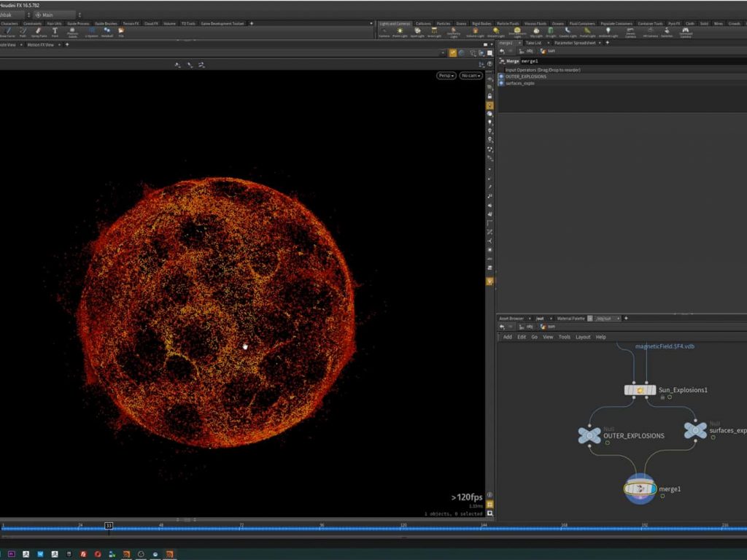Open the No cam camera dropdown
Screen dimensions: 747x560
[469, 75]
